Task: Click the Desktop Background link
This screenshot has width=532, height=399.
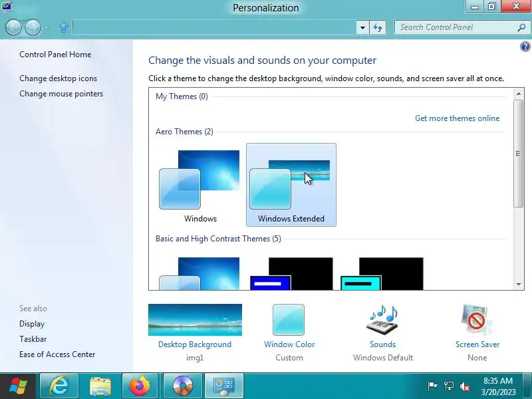Action: (195, 344)
